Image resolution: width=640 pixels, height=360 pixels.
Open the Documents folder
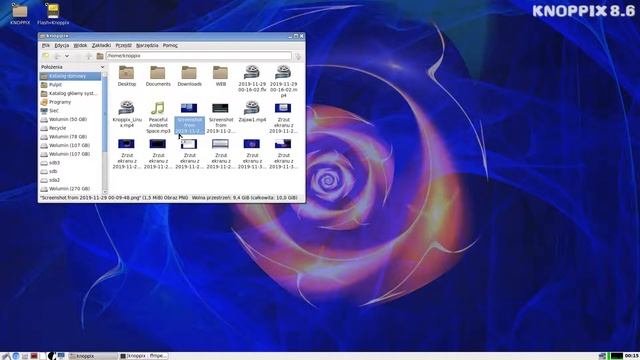[x=158, y=76]
